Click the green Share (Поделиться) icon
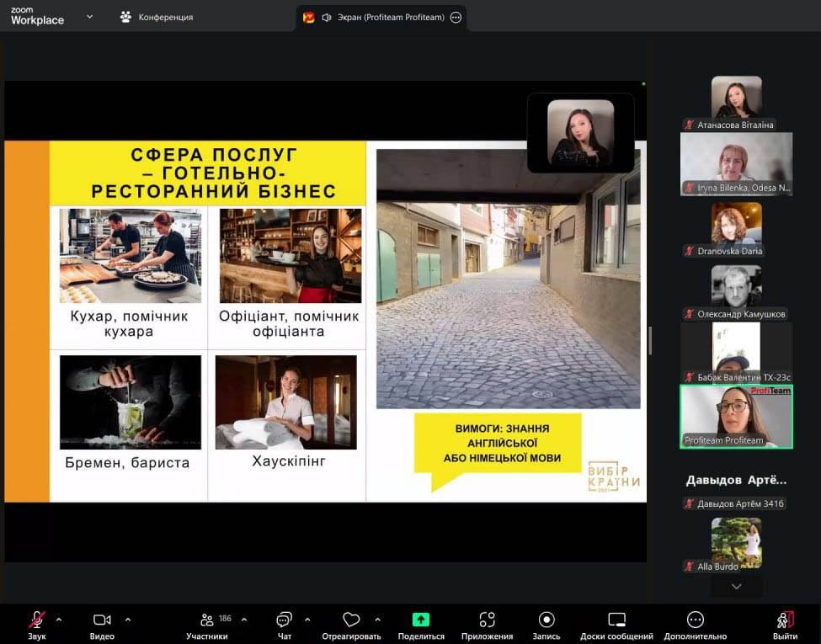Viewport: 821px width, 644px height. 421,620
